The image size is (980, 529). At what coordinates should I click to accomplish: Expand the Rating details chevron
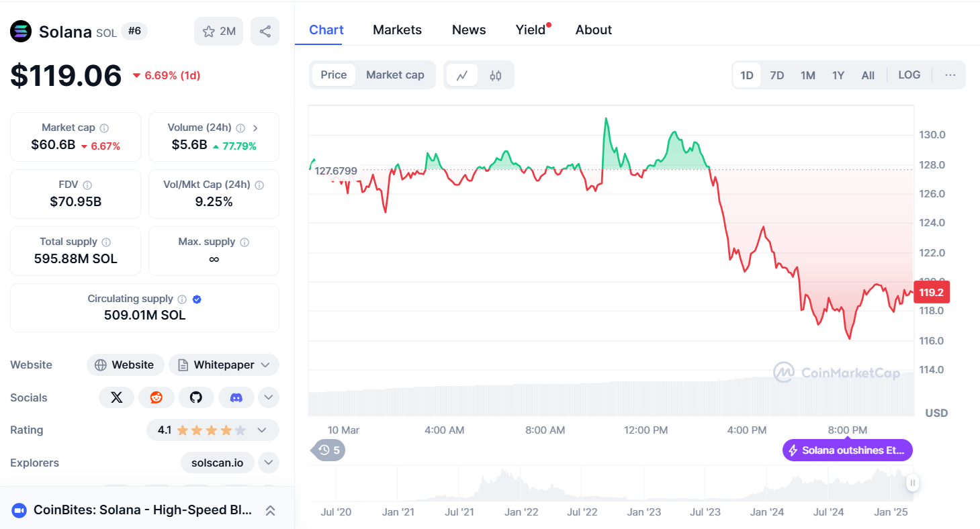pos(263,430)
